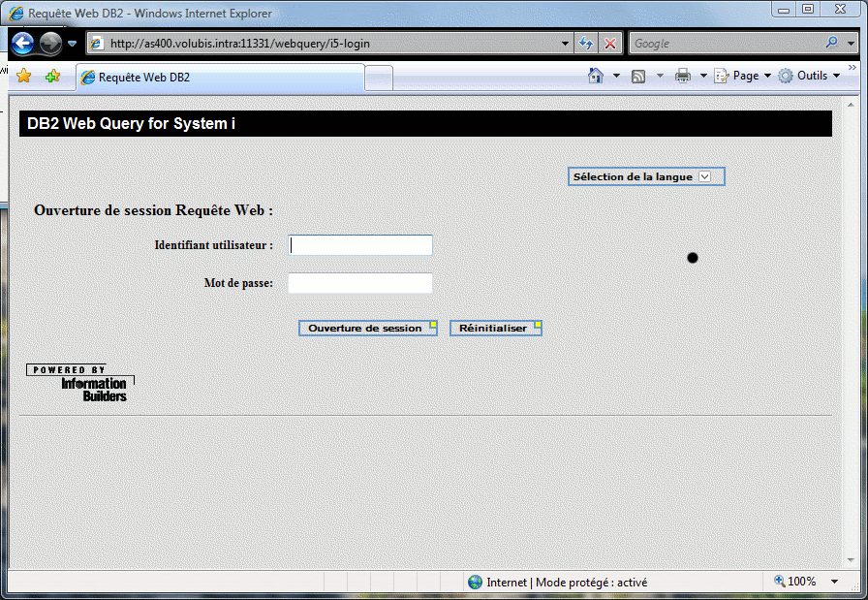
Task: Expand the Home button dropdown arrow
Action: click(x=616, y=76)
